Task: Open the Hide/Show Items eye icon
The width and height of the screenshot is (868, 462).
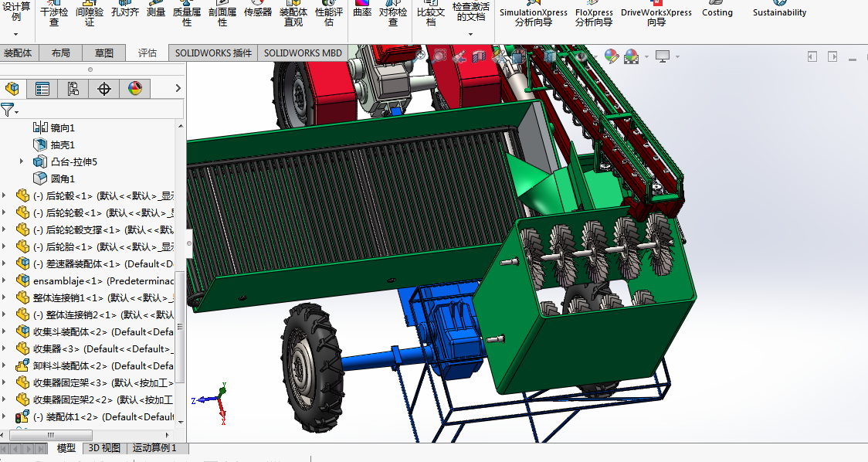Action: click(x=581, y=56)
